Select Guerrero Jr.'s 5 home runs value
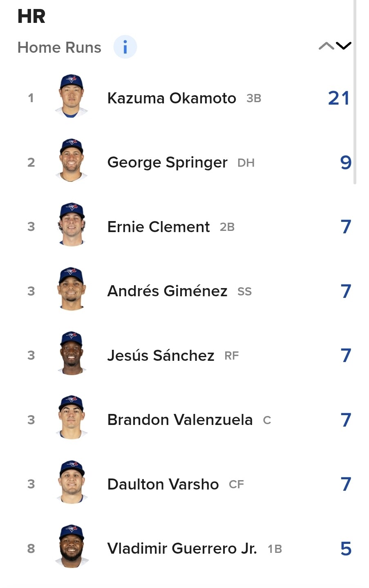 (x=346, y=549)
